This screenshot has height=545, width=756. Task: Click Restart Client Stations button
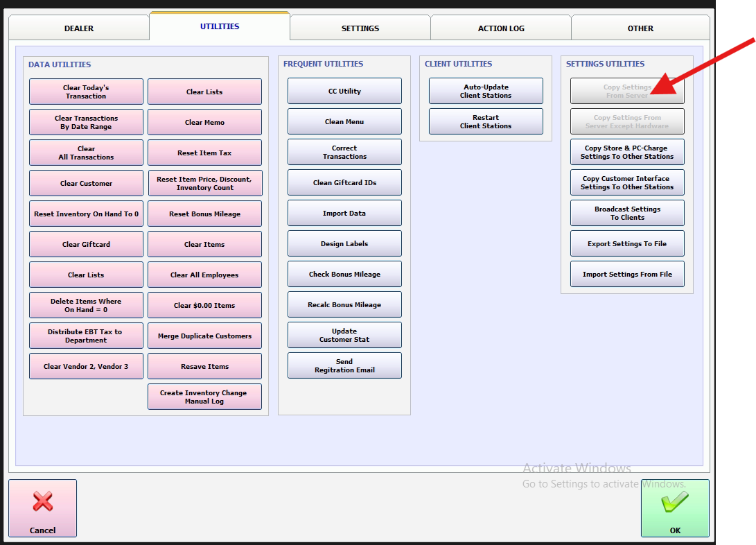coord(486,121)
